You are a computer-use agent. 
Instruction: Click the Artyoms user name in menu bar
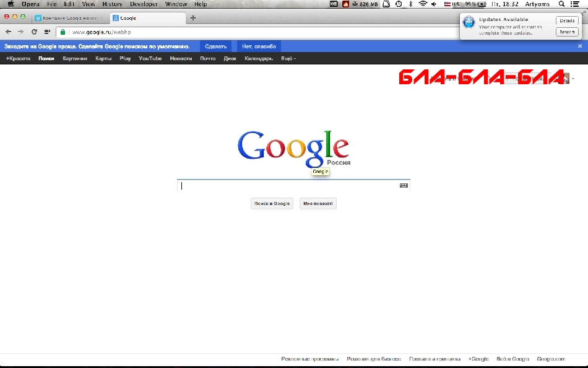537,4
